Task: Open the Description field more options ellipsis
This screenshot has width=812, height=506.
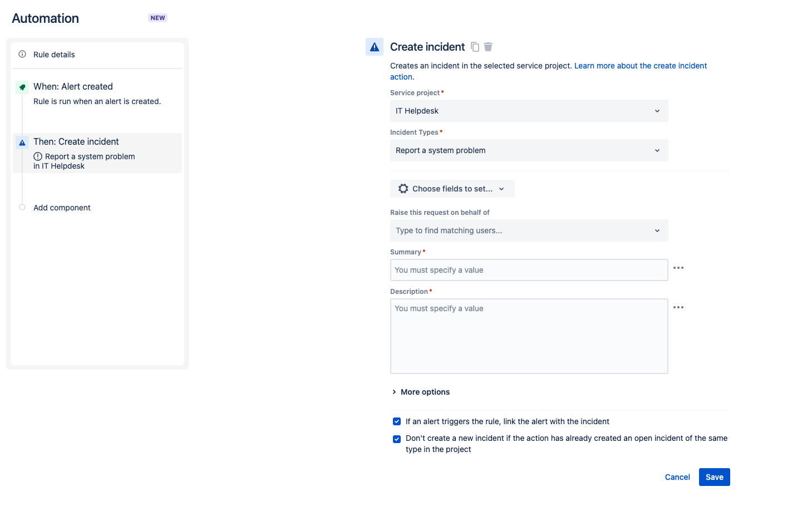Action: (678, 307)
